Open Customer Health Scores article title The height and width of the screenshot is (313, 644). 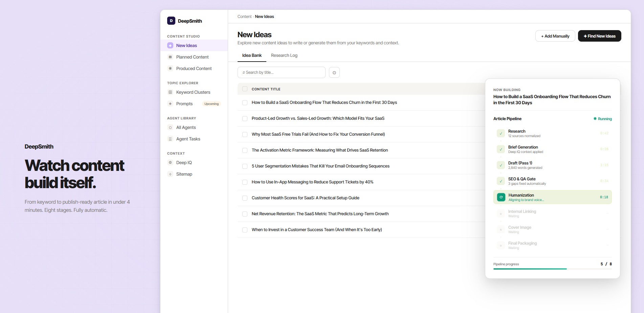(305, 198)
